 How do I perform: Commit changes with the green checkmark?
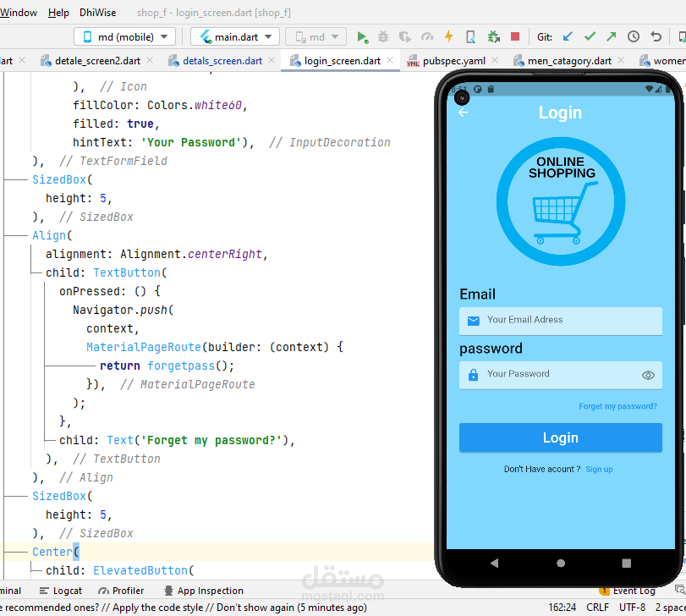point(590,36)
